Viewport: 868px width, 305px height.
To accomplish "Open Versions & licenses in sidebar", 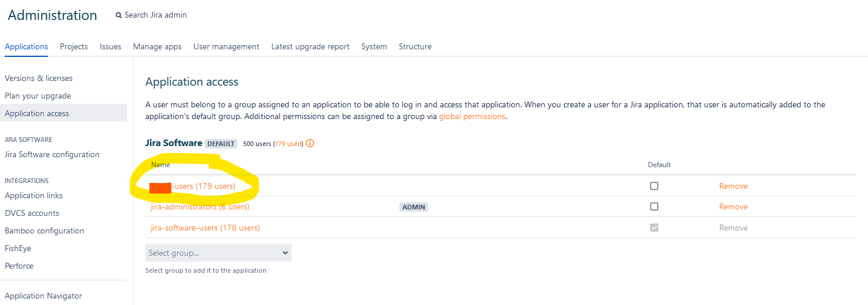I will click(39, 78).
